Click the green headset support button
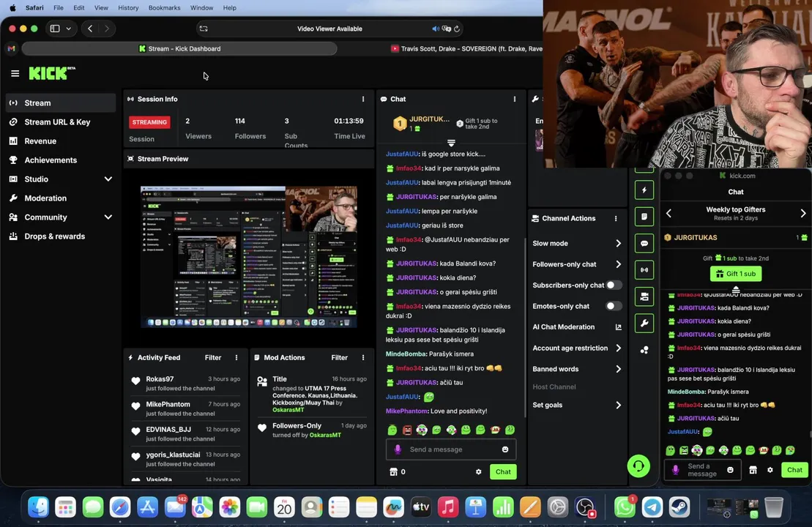Screen dimensions: 812x527 click(x=638, y=466)
